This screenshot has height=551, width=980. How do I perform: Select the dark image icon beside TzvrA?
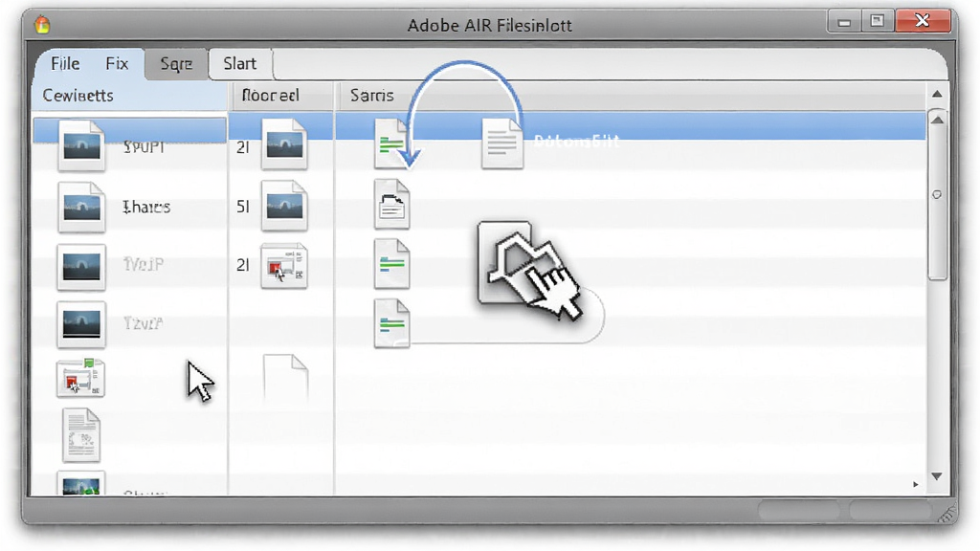pos(81,324)
